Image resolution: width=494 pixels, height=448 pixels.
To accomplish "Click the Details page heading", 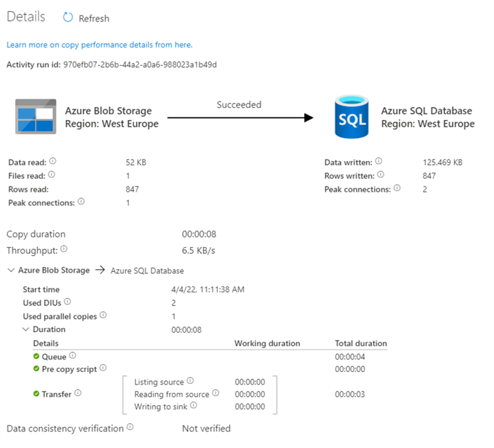I will coord(26,17).
